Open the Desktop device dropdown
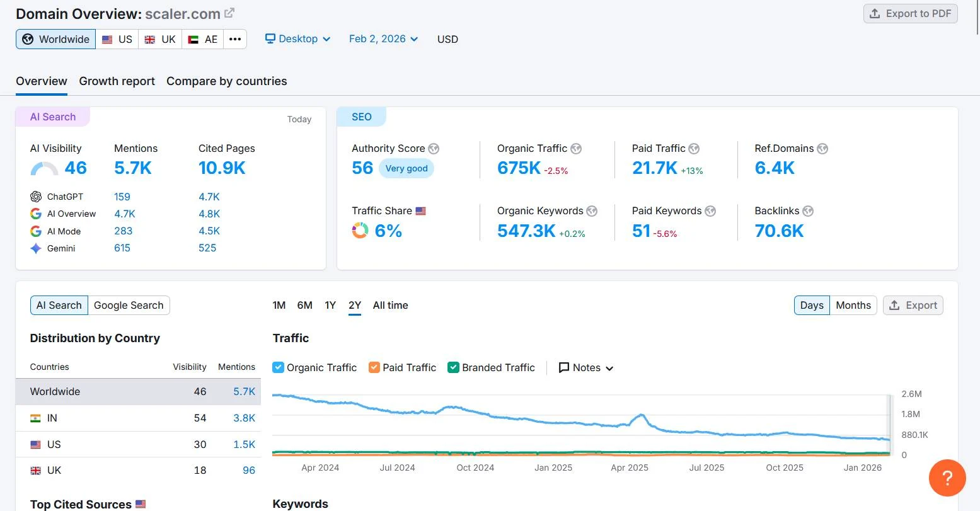 click(297, 39)
